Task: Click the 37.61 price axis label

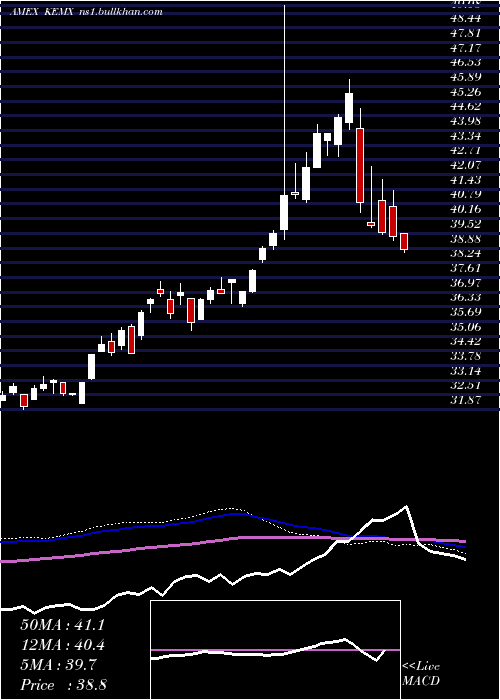Action: (466, 268)
